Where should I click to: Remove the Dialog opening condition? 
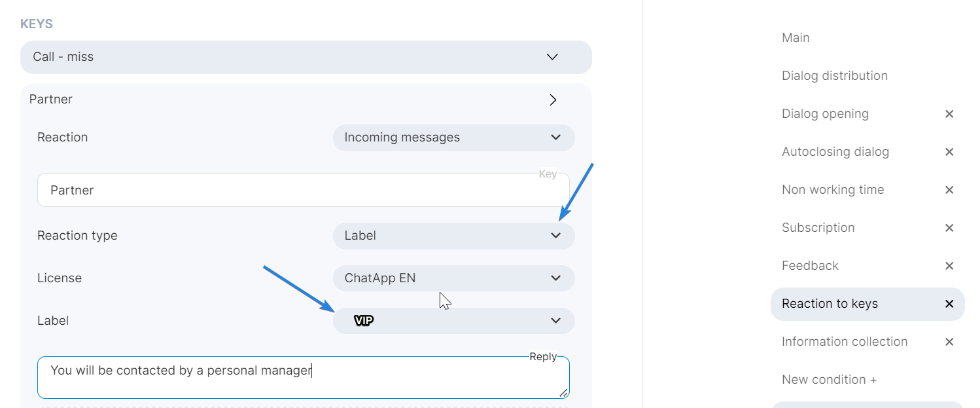[x=949, y=114]
